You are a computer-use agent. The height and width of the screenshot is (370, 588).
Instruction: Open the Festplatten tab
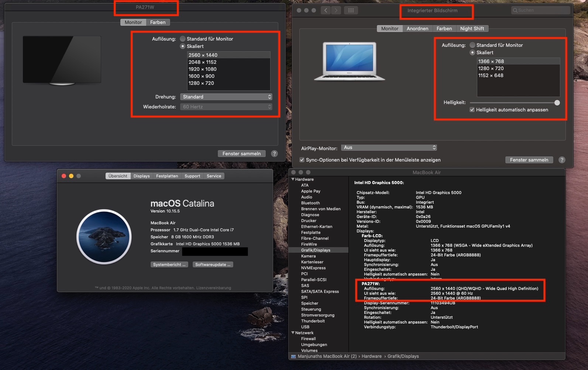tap(167, 176)
